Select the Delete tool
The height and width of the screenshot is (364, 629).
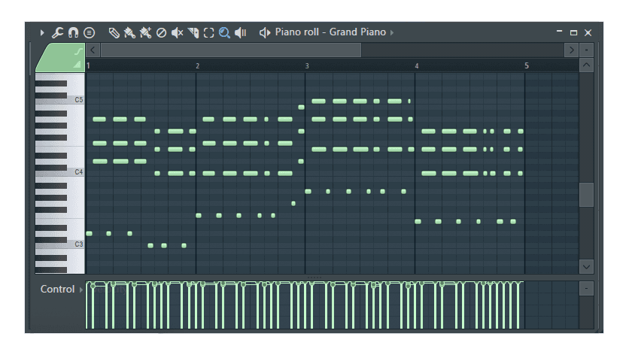click(x=161, y=32)
